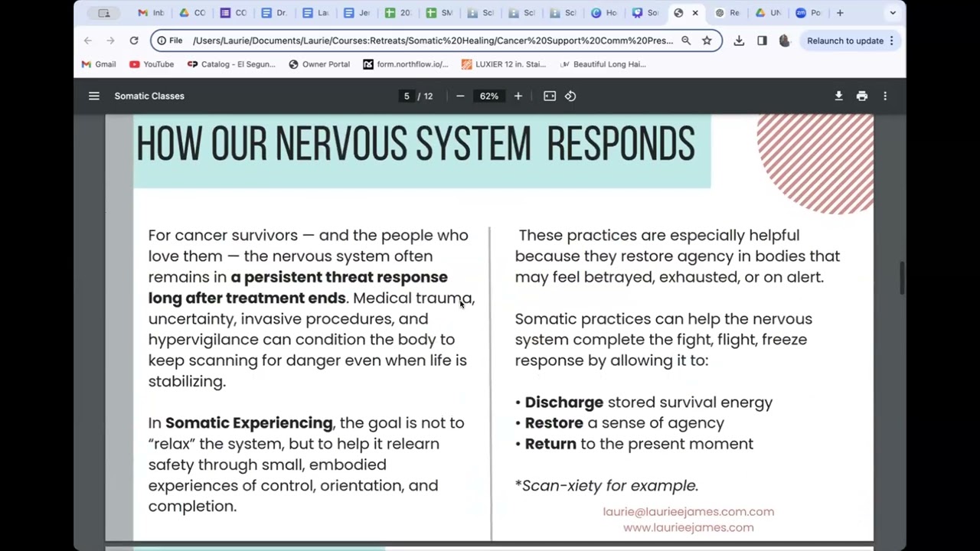Click the fit to page icon
Viewport: 980px width, 551px height.
(550, 96)
